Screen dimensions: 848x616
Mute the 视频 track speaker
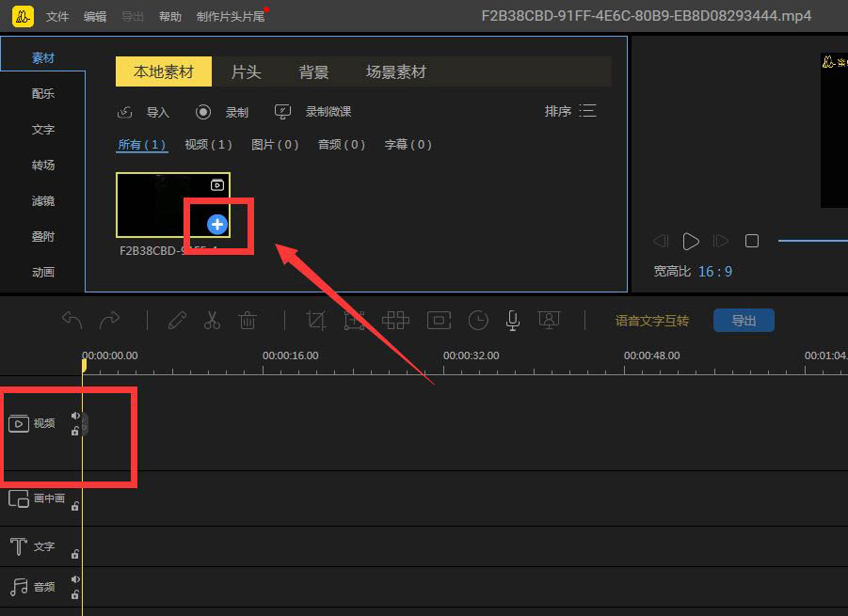pyautogui.click(x=75, y=416)
